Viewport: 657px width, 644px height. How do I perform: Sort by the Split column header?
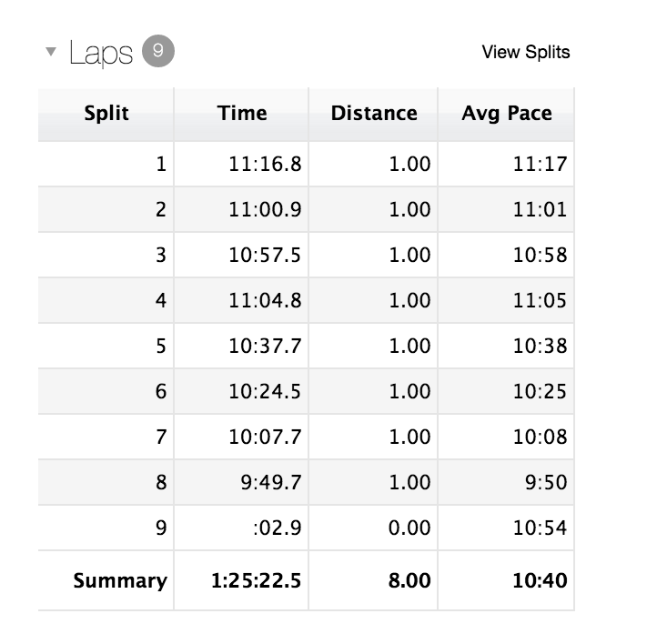106,114
